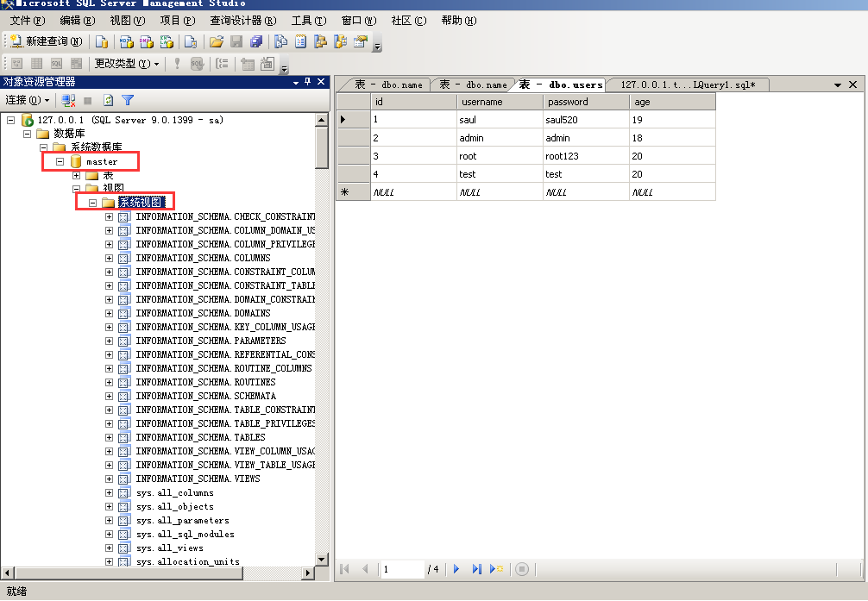Toggle the SQL pane button
The width and height of the screenshot is (868, 601).
click(56, 64)
